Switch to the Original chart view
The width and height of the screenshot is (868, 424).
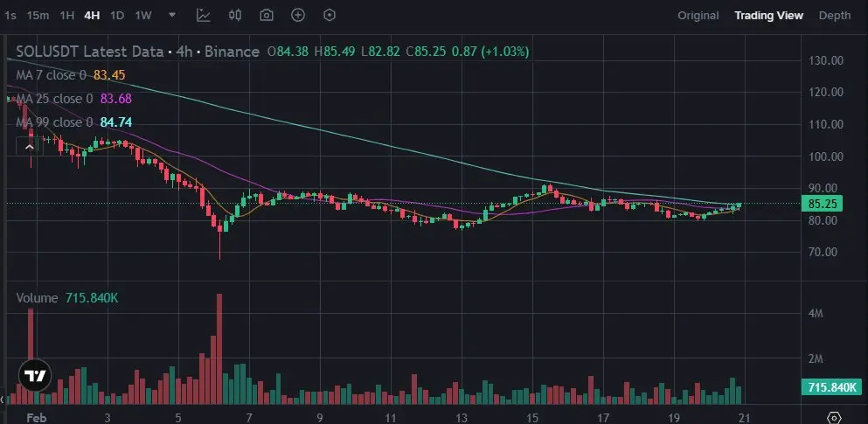click(x=698, y=16)
